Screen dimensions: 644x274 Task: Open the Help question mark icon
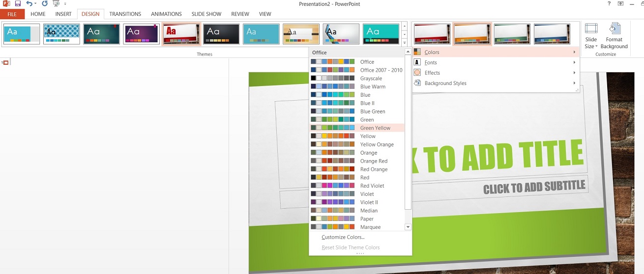coord(609,4)
